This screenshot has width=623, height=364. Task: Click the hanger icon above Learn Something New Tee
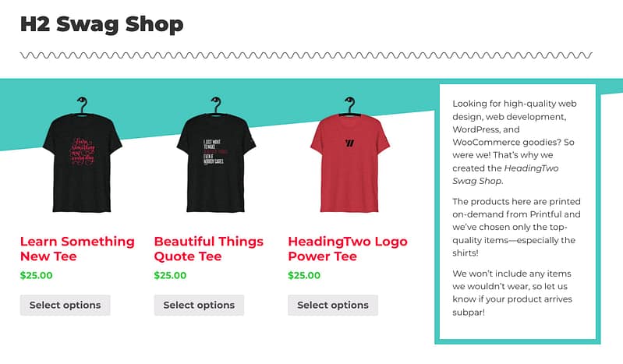tap(81, 104)
